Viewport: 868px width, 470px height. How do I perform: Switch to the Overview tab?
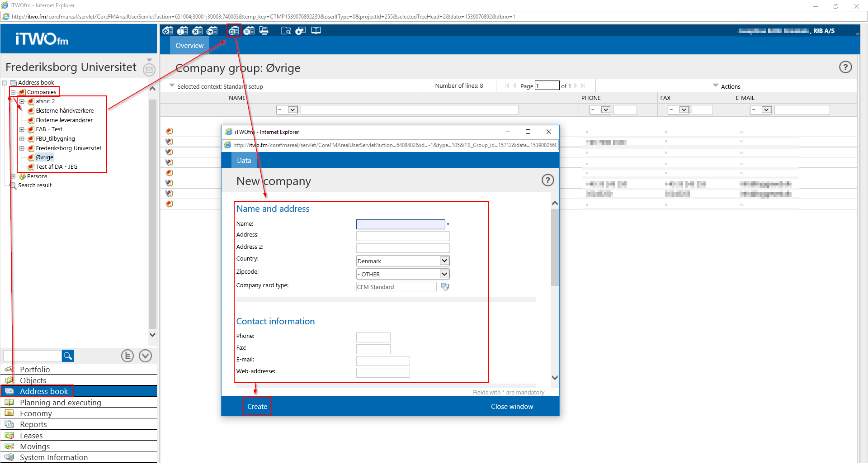pyautogui.click(x=189, y=46)
